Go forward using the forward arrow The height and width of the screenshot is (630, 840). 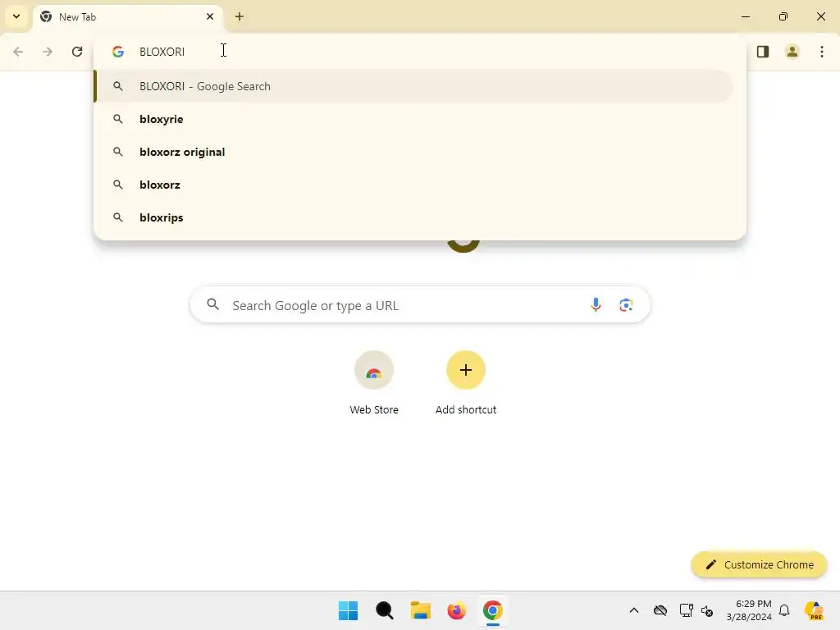tap(48, 52)
